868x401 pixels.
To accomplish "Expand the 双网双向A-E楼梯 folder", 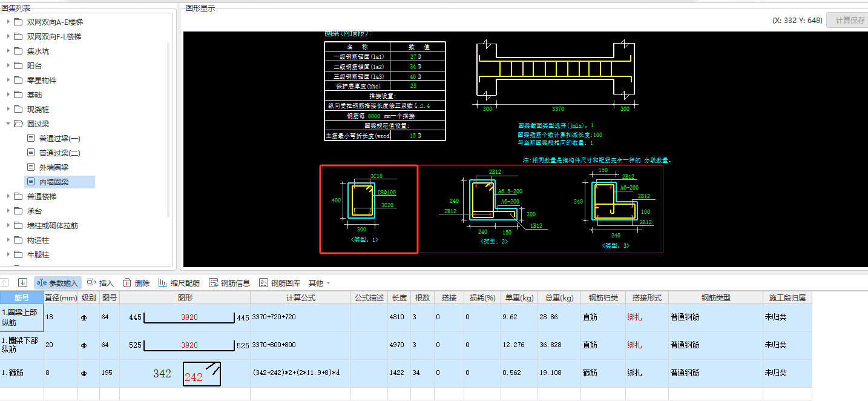I will 8,22.
